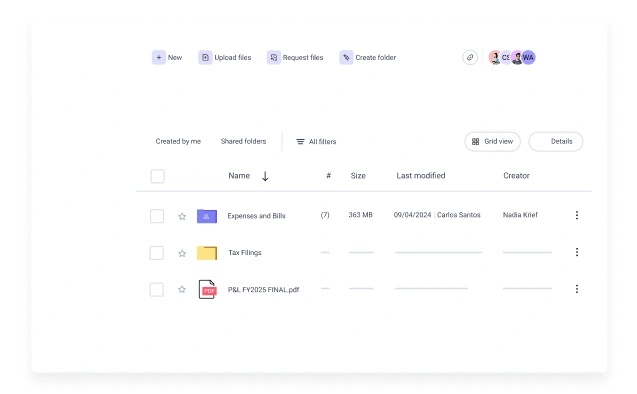Click the shared folder icon for Expenses and Bills
Viewport: 637px width, 394px height.
point(207,216)
